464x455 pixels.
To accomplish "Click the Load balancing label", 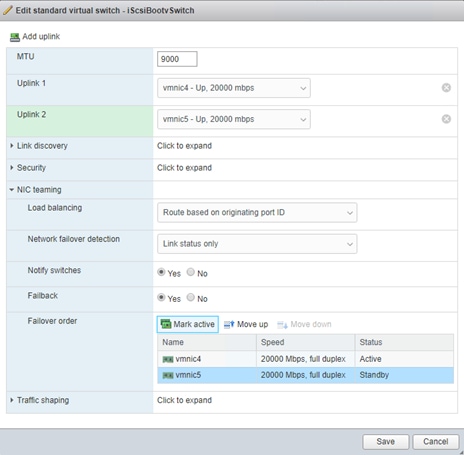I will coord(55,208).
